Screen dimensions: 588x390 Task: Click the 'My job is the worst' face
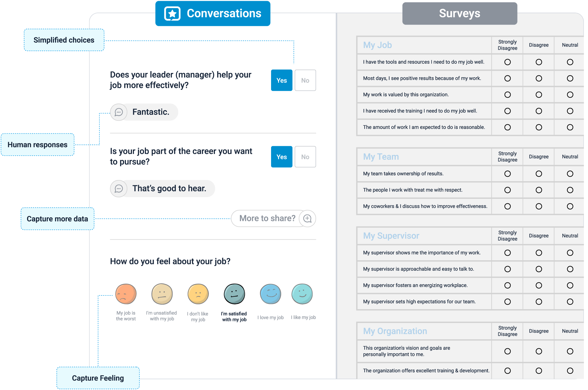(x=126, y=294)
